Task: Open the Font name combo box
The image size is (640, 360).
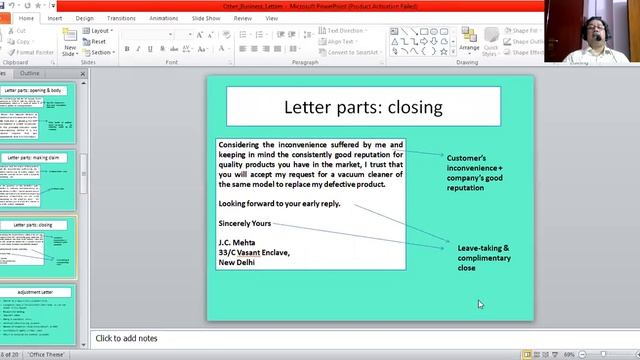Action: coord(149,35)
